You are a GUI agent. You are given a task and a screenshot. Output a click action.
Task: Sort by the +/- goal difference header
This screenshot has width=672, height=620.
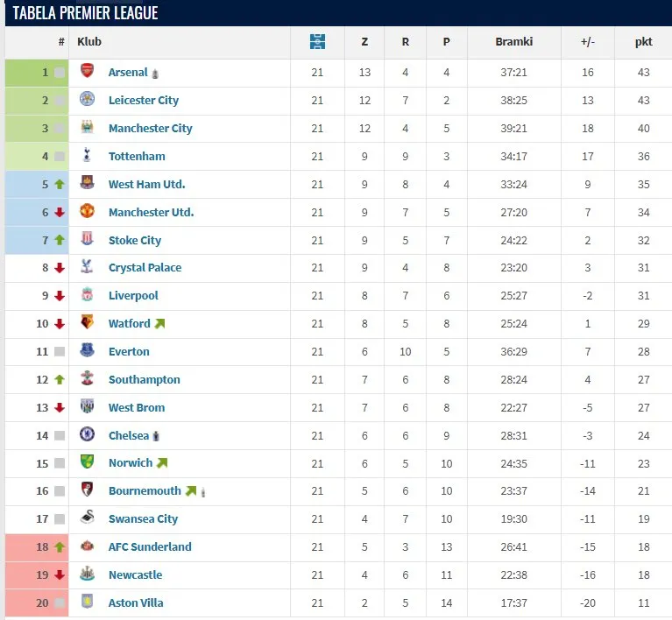pyautogui.click(x=587, y=41)
